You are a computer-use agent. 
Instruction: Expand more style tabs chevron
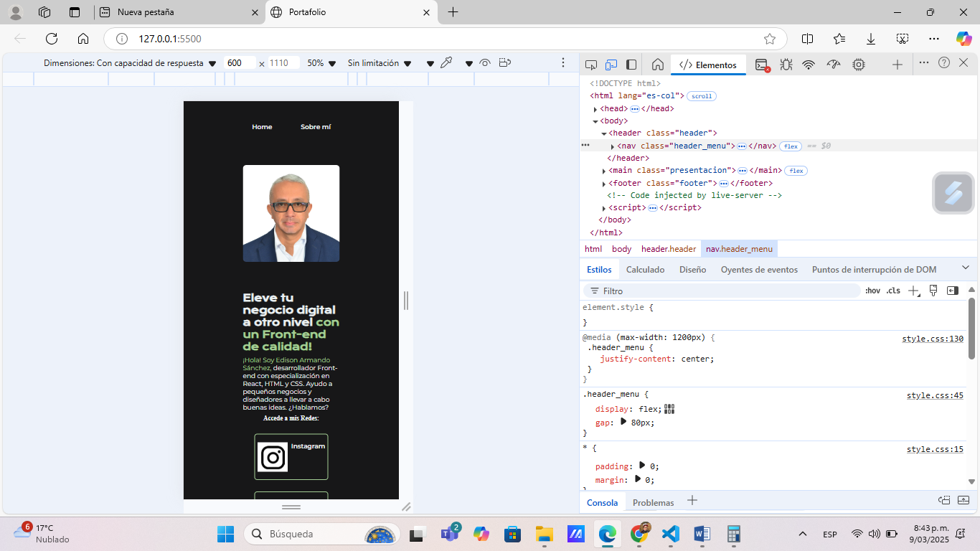point(965,268)
